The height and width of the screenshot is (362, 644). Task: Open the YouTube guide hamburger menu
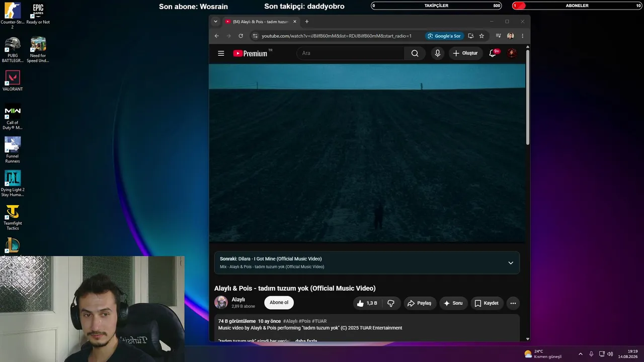pos(221,53)
